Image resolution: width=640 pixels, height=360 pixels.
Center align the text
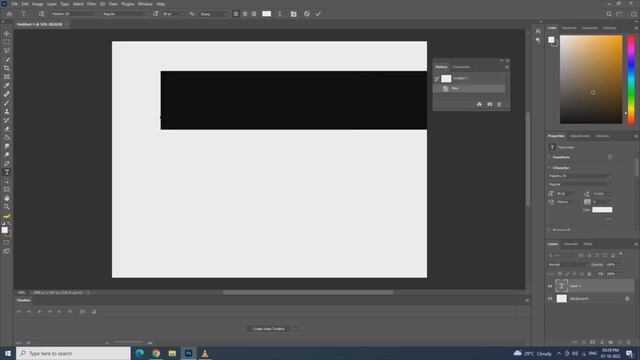pos(245,14)
